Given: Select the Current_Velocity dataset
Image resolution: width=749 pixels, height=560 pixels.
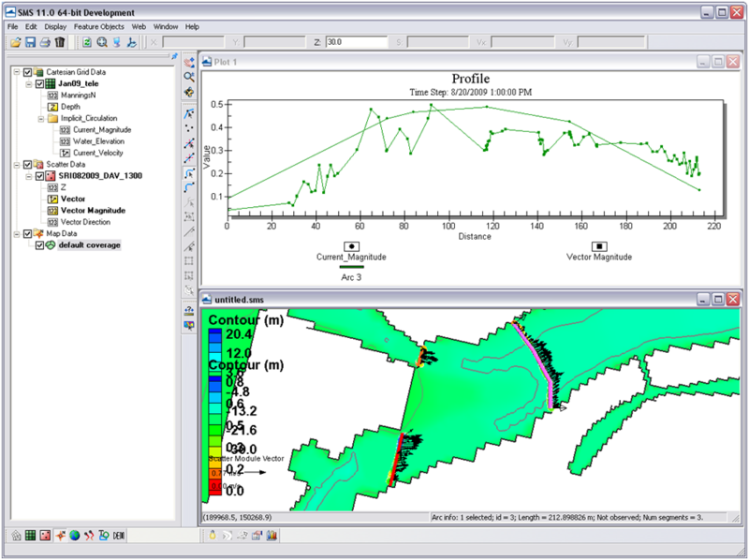Looking at the screenshot, I should pyautogui.click(x=98, y=153).
